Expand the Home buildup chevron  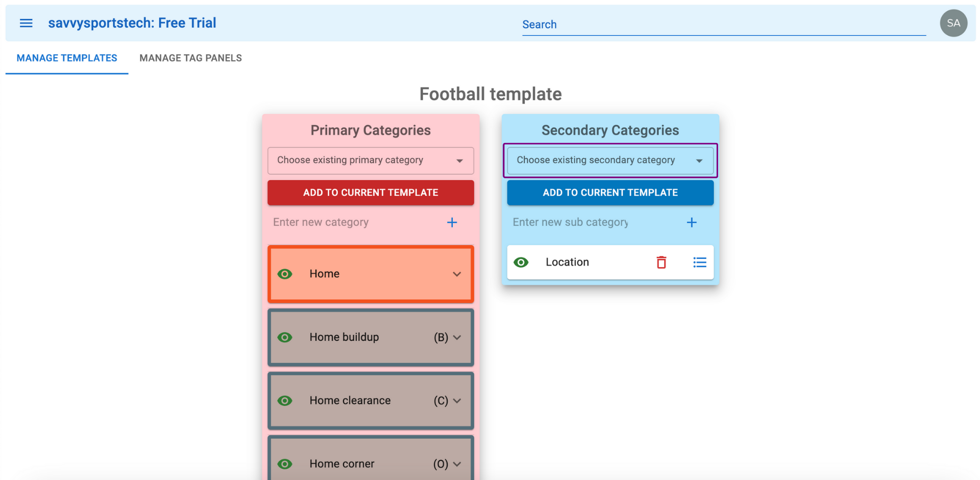pos(457,338)
